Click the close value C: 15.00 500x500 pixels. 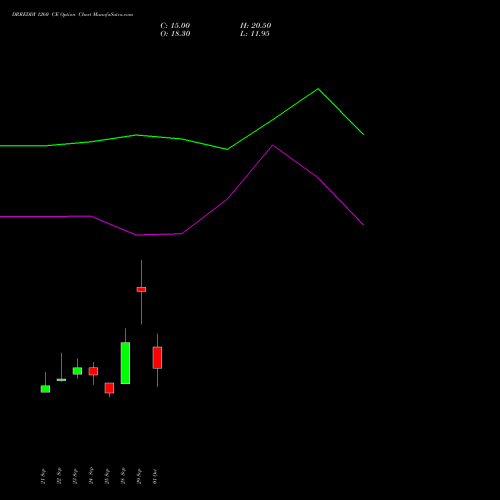pyautogui.click(x=175, y=26)
